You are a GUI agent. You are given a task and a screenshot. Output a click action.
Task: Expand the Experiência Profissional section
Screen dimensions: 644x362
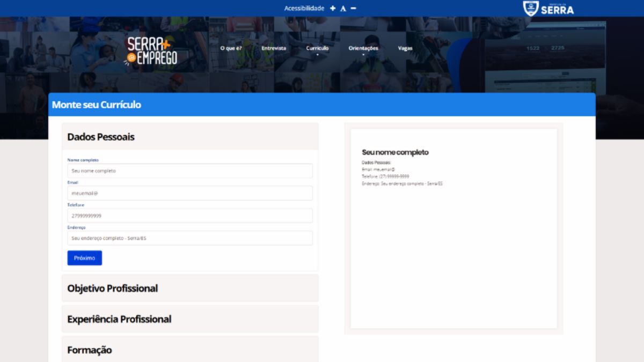point(190,319)
